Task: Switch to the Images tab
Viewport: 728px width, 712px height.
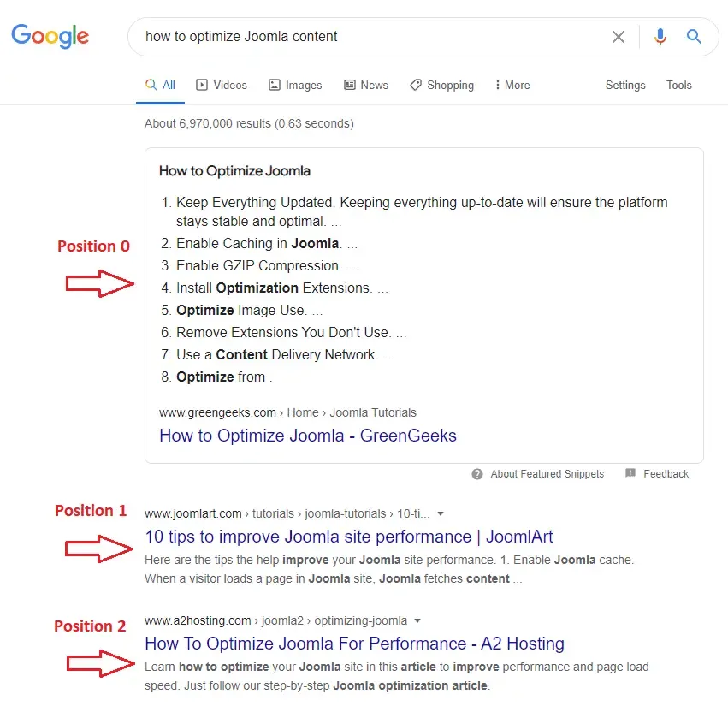Action: 295,85
